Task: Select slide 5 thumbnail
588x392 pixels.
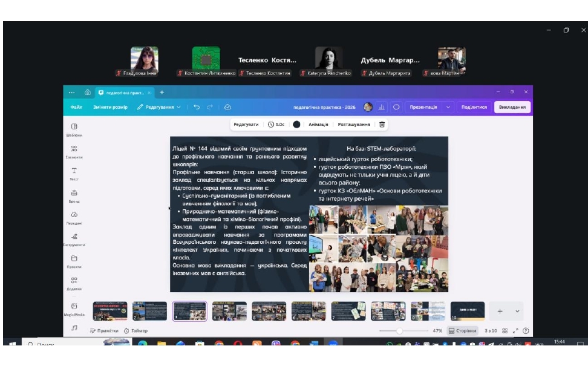Action: click(269, 311)
